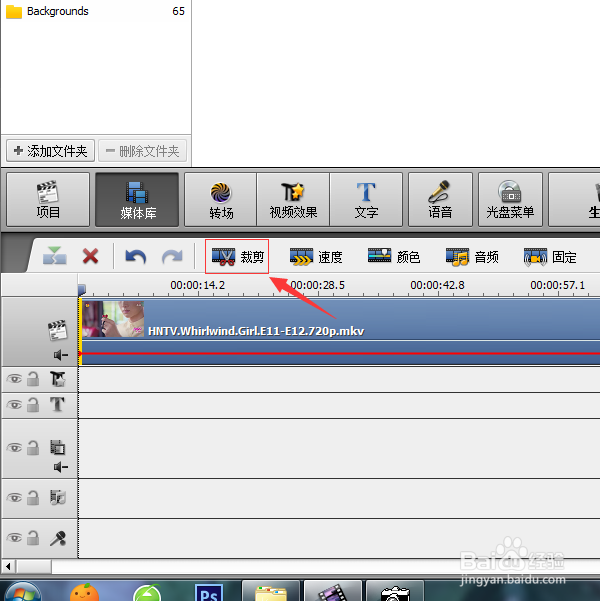
Task: Toggle lock of the video effects track
Action: [x=33, y=379]
